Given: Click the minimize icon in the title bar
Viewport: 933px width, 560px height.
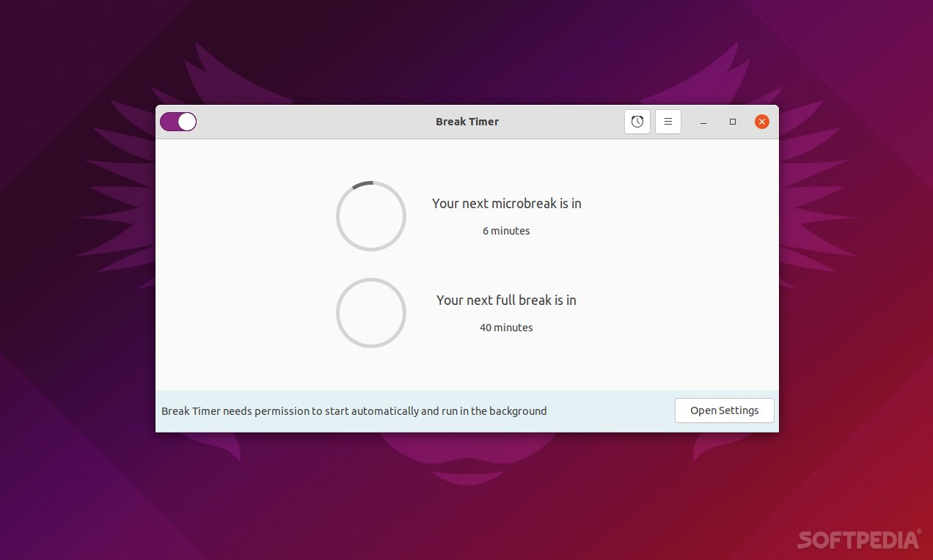Looking at the screenshot, I should pyautogui.click(x=703, y=122).
